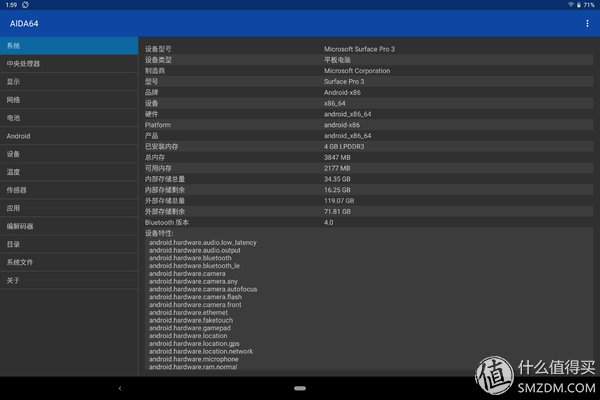Screen dimensions: 600x400
Task: Select the 平板电脑 device type value
Action: 337,60
